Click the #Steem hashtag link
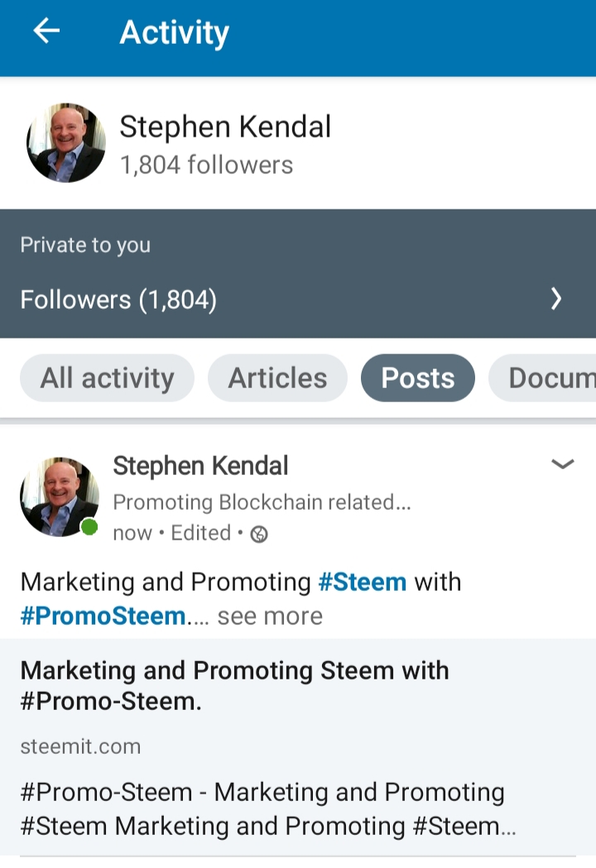596x868 pixels. coord(363,582)
